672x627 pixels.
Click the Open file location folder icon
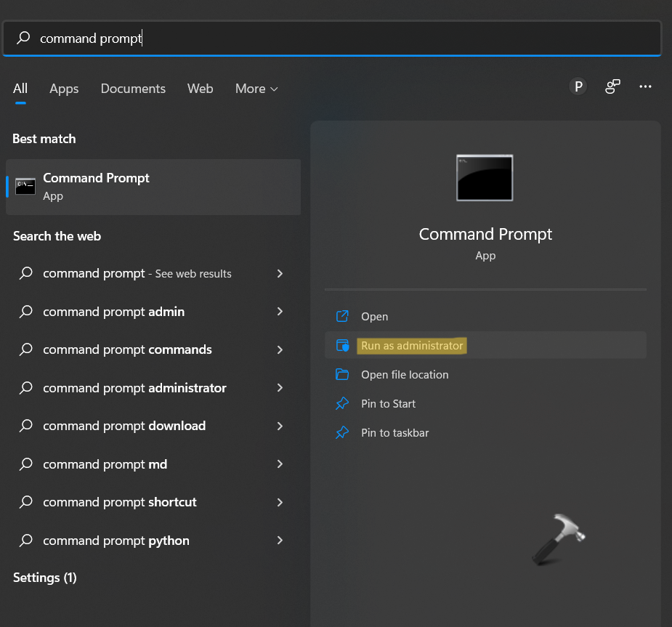342,375
